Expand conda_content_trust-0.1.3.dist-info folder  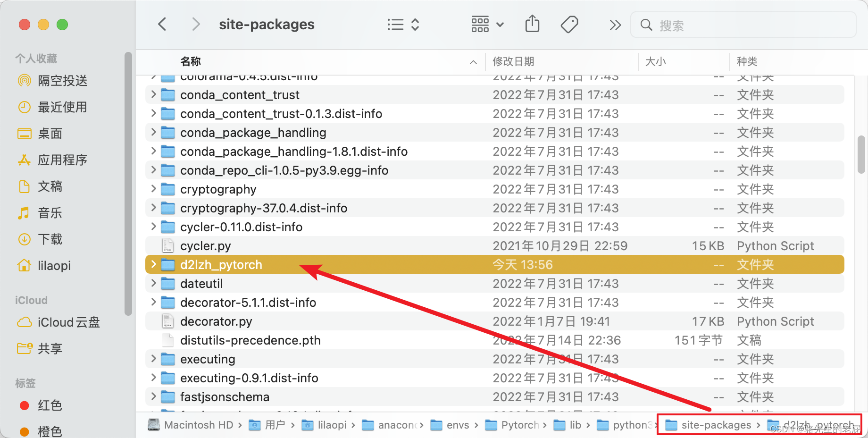click(153, 113)
